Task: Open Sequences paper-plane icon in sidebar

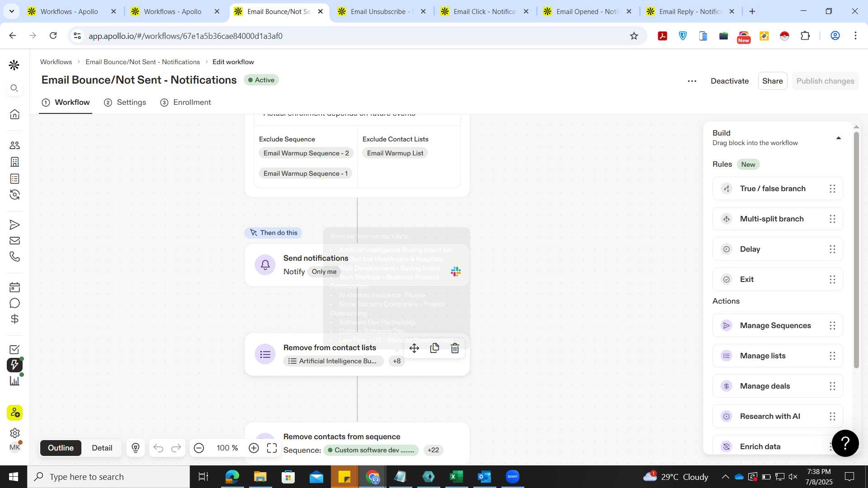Action: pyautogui.click(x=14, y=225)
